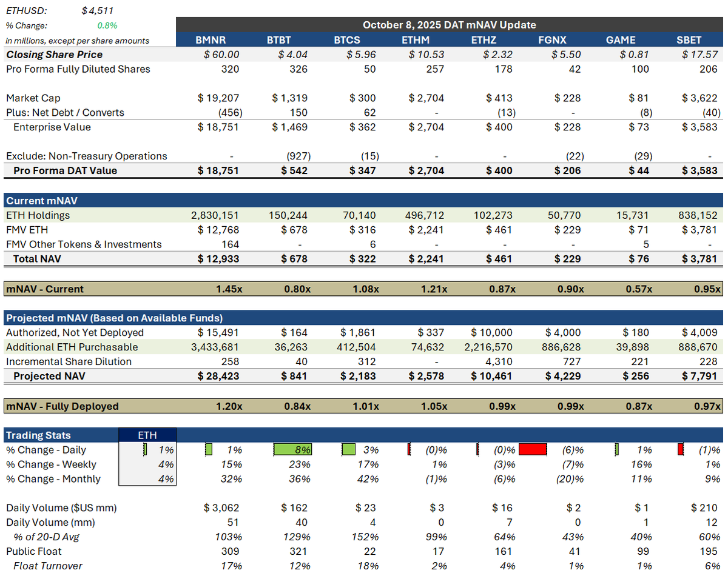This screenshot has width=728, height=573.
Task: Click the Projected mNAV section header
Action: 113,318
